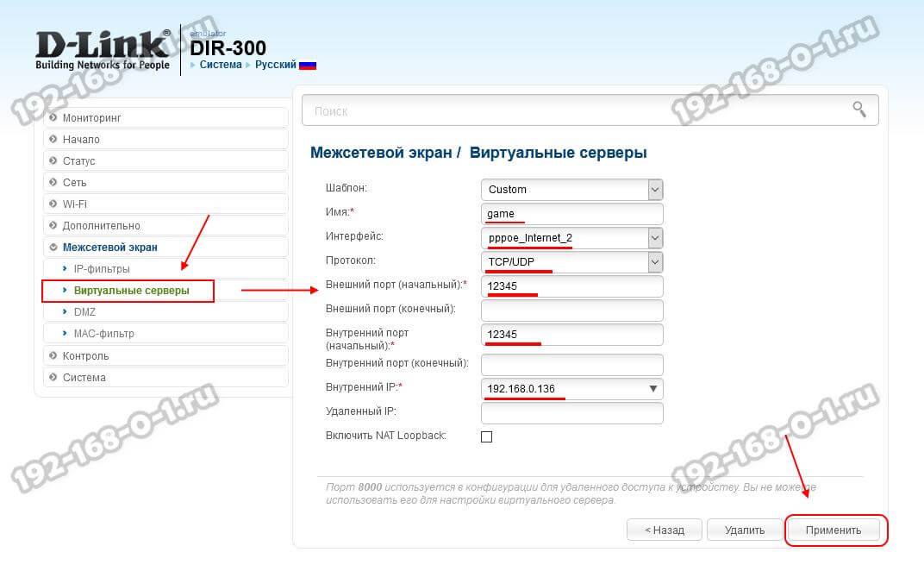Click the Удалить button
This screenshot has width=924, height=571.
point(745,530)
